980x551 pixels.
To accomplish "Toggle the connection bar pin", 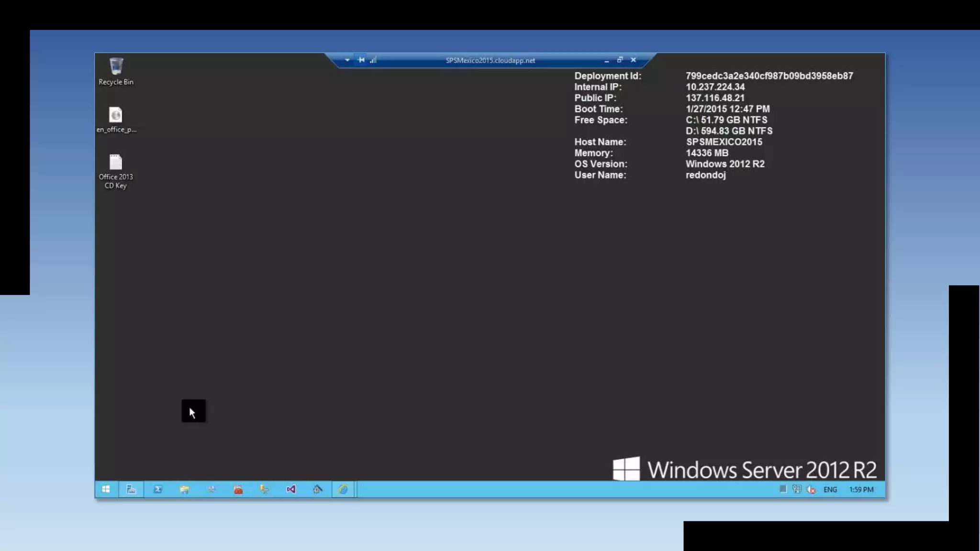I will (x=361, y=60).
